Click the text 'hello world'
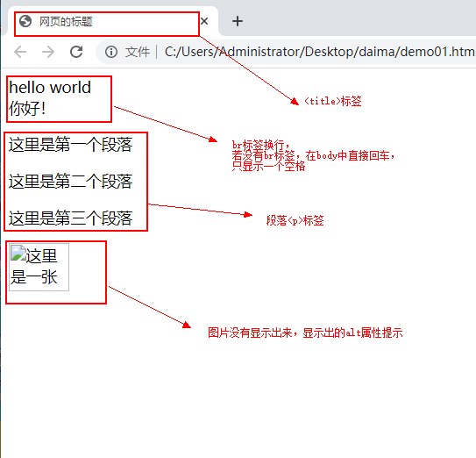 click(x=50, y=88)
